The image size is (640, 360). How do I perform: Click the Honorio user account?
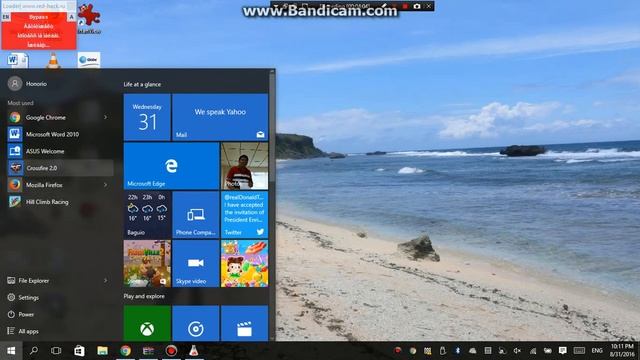tap(28, 84)
